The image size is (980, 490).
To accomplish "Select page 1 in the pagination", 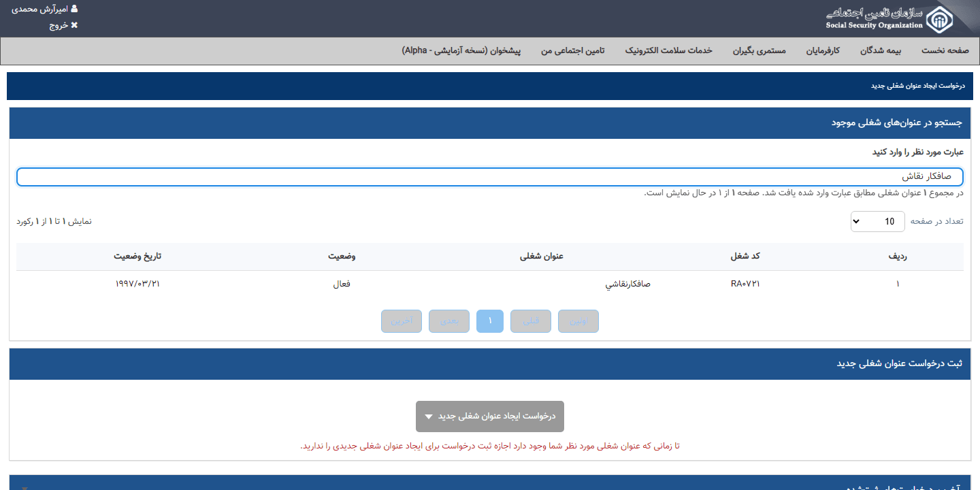I will (490, 321).
